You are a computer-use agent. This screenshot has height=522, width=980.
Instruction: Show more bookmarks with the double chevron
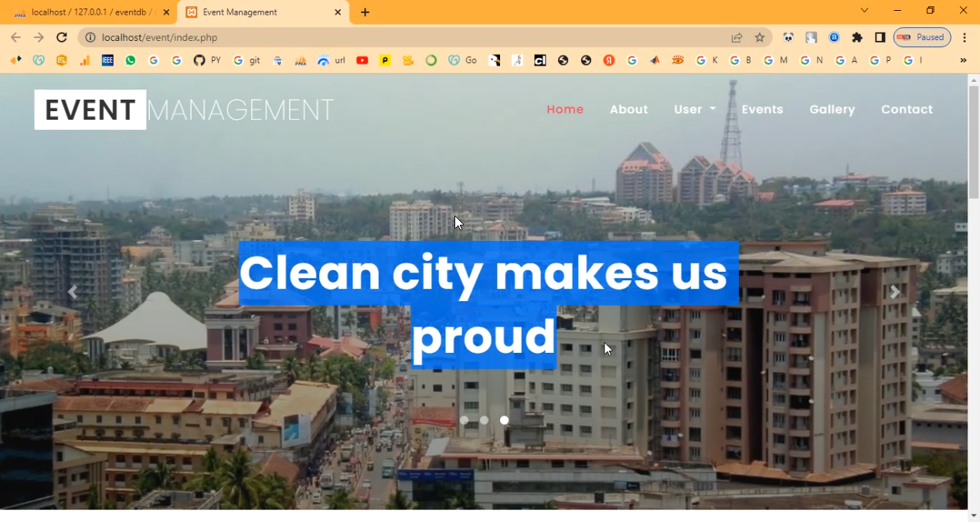(963, 60)
